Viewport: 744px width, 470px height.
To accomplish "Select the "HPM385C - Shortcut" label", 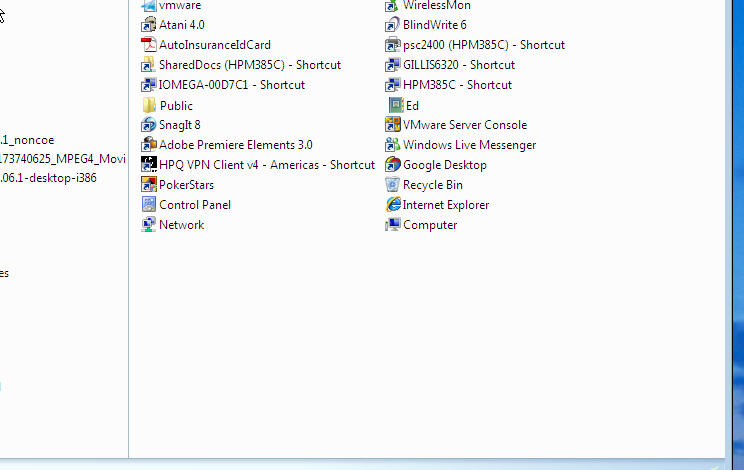I will 457,85.
